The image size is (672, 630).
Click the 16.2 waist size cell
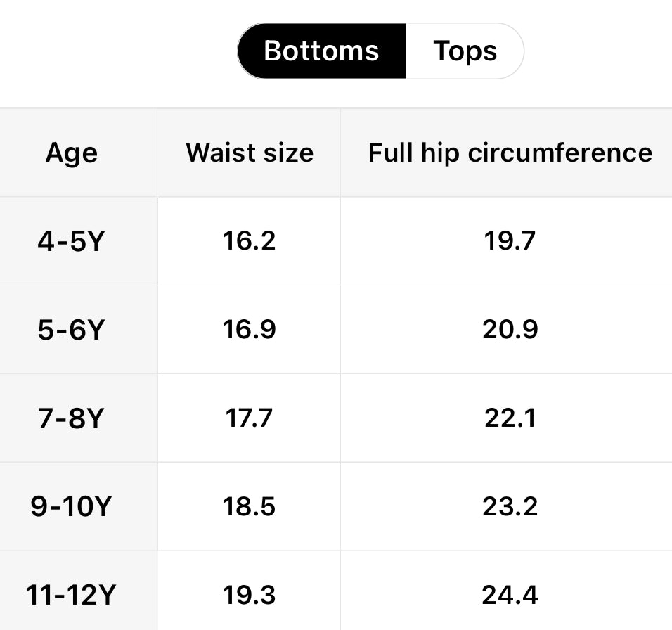pyautogui.click(x=250, y=241)
